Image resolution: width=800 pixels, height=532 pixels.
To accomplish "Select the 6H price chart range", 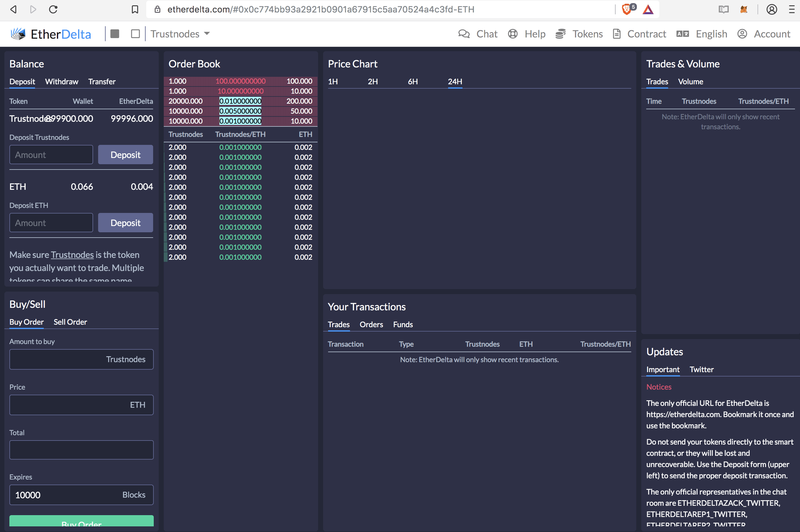I will [413, 81].
